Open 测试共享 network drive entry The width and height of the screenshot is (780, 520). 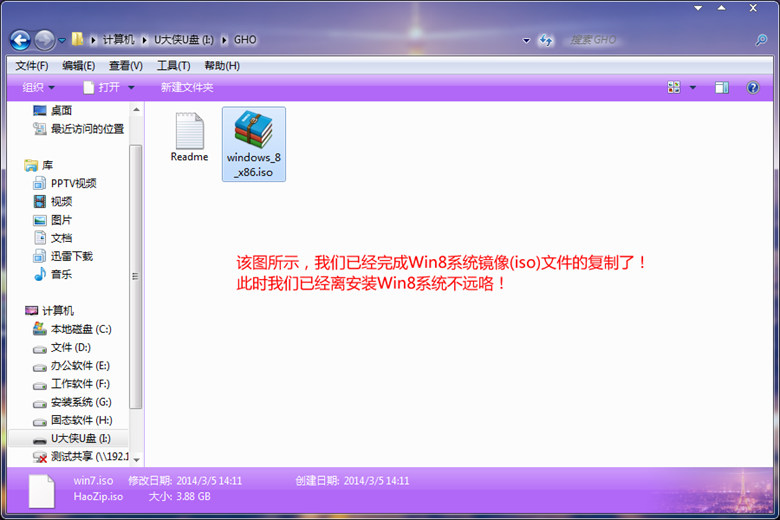[80, 457]
